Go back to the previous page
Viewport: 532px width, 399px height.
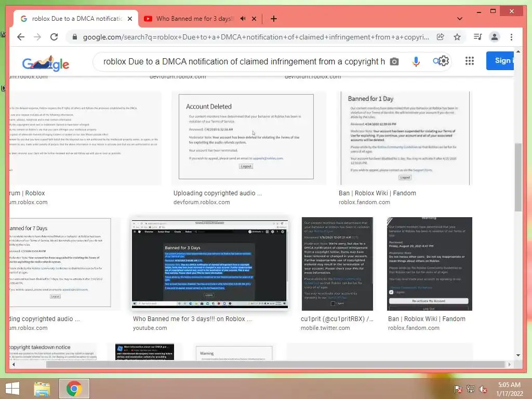21,37
